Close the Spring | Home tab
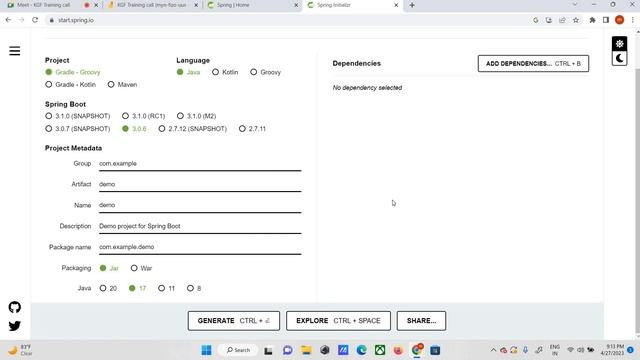The image size is (640, 360). (296, 5)
